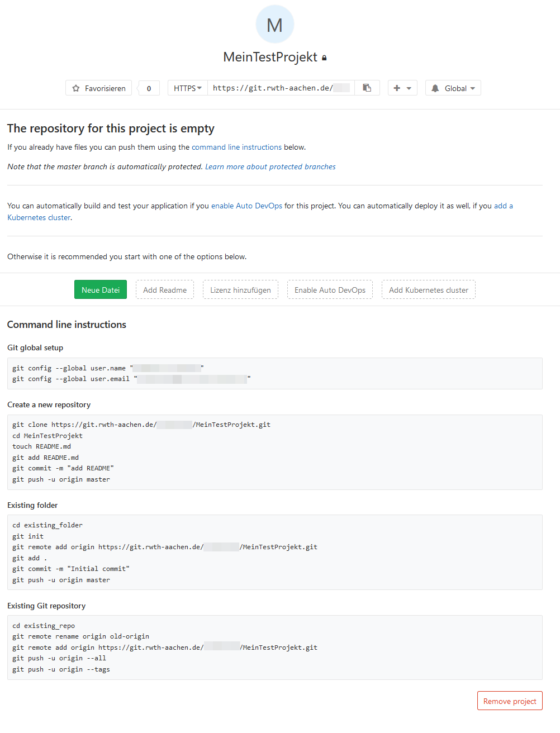Click the git clone command code line

tap(141, 425)
